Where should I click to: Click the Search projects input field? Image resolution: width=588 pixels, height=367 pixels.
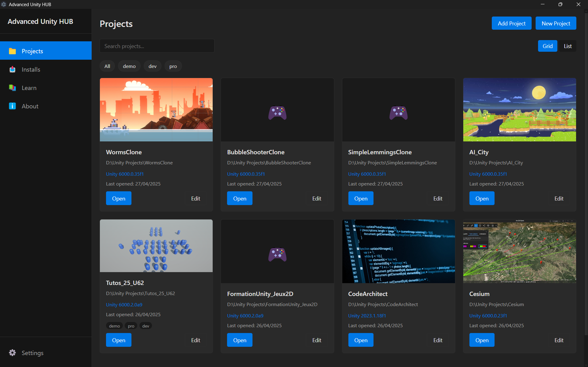[157, 46]
